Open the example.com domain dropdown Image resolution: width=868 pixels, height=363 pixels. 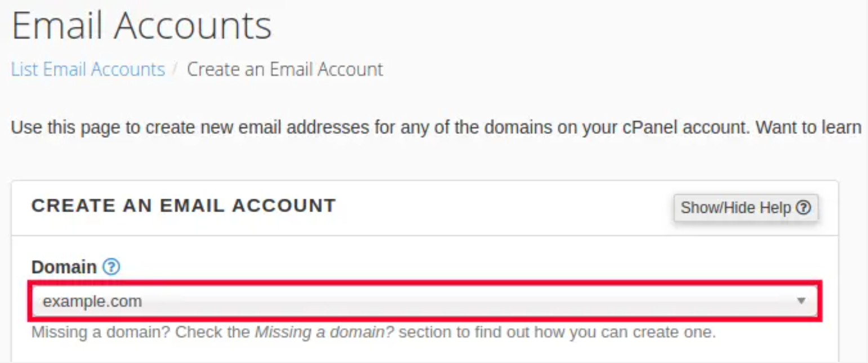(424, 302)
